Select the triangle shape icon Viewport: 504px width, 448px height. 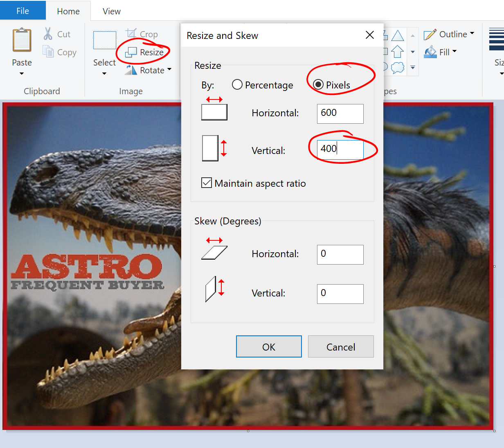398,35
